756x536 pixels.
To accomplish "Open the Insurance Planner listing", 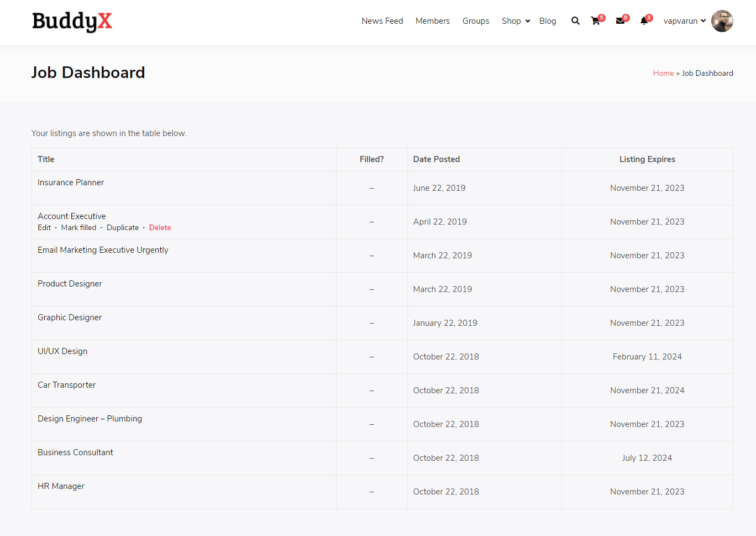I will point(71,183).
